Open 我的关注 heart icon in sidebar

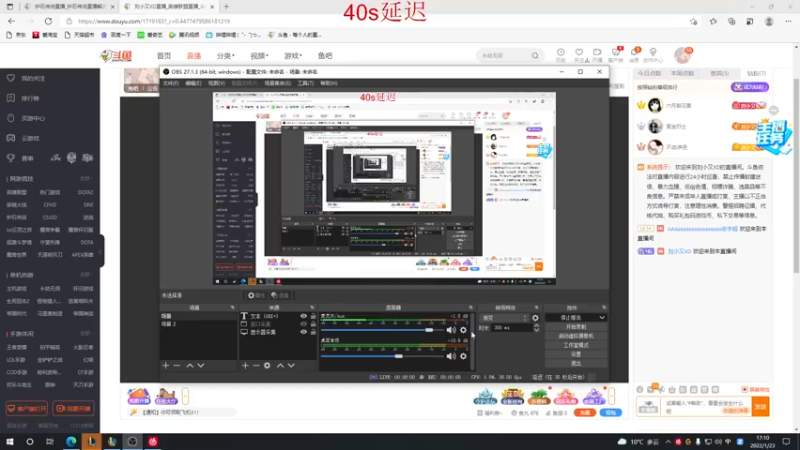pos(11,78)
